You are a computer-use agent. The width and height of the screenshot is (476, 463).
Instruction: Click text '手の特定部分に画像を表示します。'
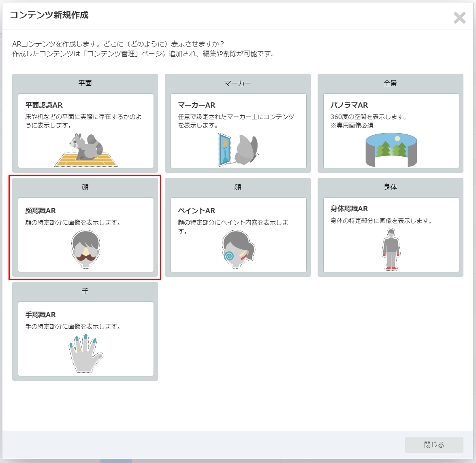pos(73,327)
